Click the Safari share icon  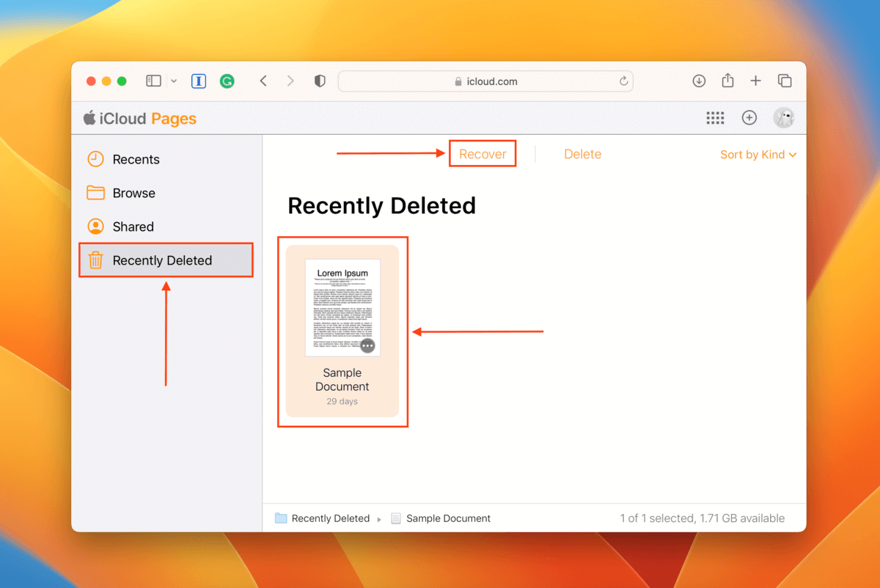727,81
